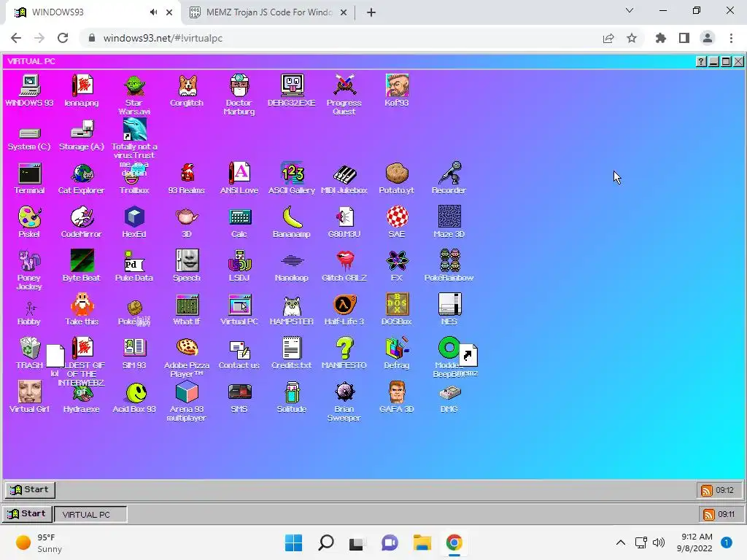
Task: Launch the Speech face icon
Action: pyautogui.click(x=187, y=260)
